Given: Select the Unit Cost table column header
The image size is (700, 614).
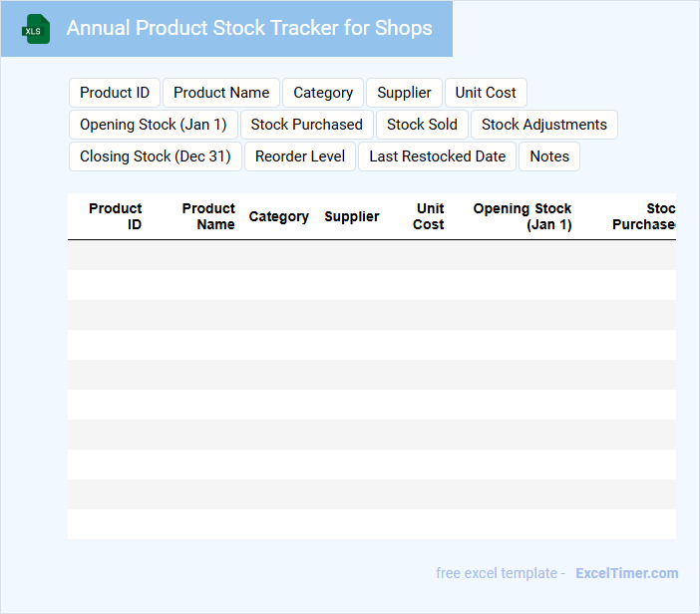Looking at the screenshot, I should [x=430, y=216].
